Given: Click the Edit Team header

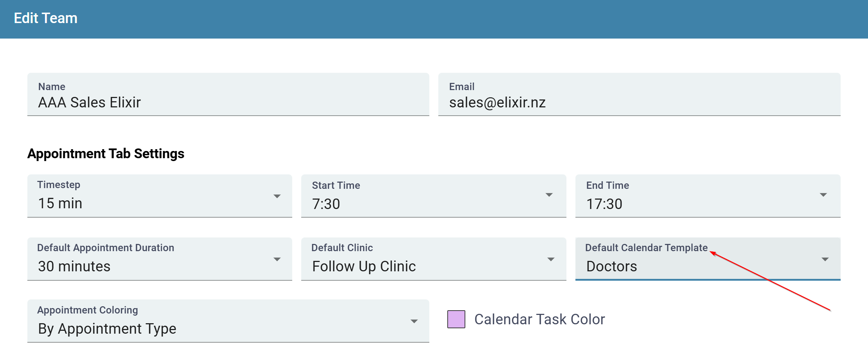Looking at the screenshot, I should (x=45, y=18).
